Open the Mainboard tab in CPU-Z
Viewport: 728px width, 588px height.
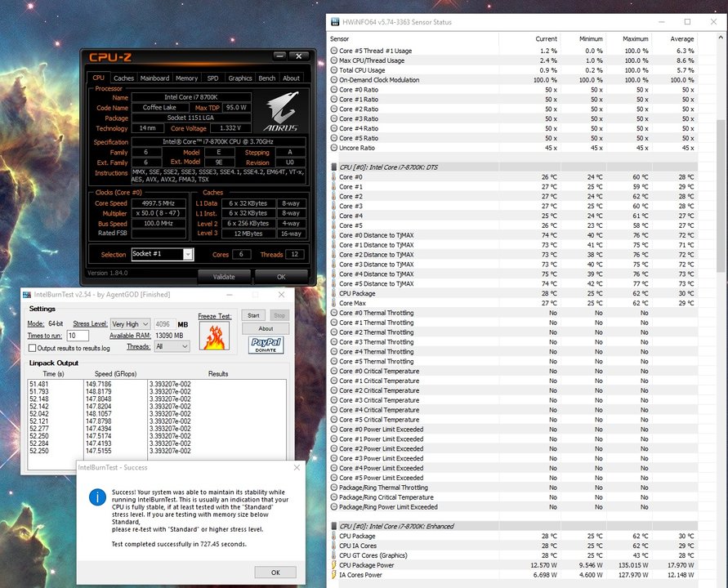pos(154,78)
